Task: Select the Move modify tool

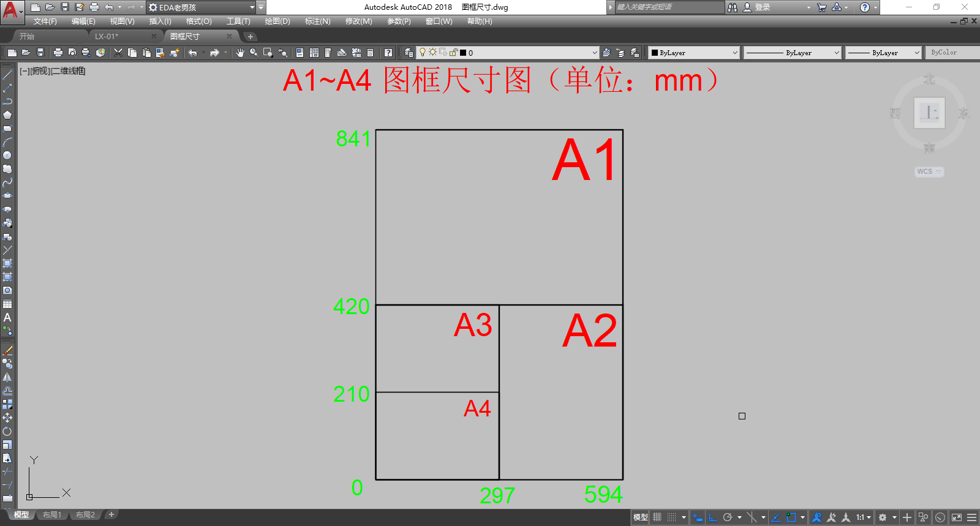Action: 7,418
